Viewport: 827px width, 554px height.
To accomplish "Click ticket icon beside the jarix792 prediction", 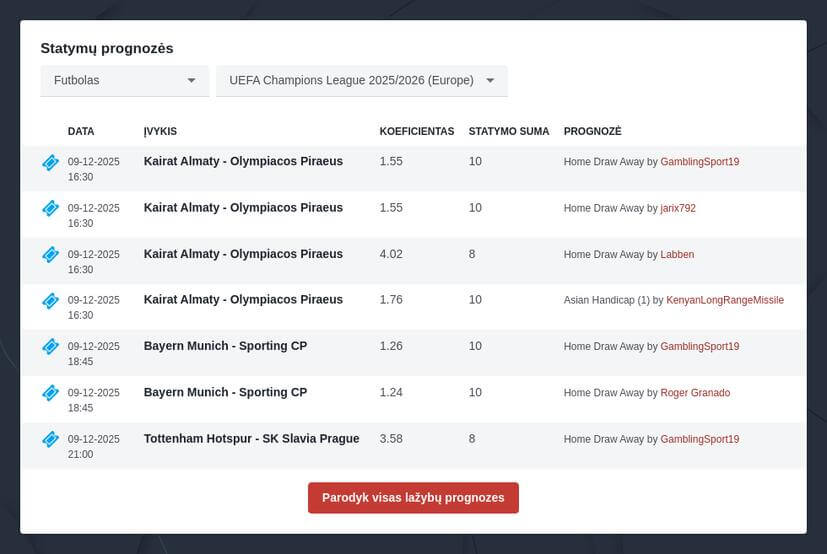I will pyautogui.click(x=50, y=208).
